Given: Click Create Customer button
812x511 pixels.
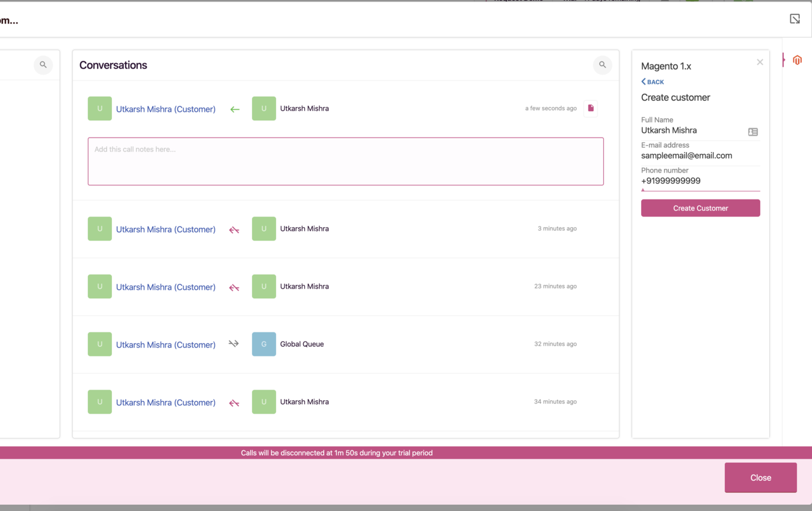Looking at the screenshot, I should [x=700, y=207].
